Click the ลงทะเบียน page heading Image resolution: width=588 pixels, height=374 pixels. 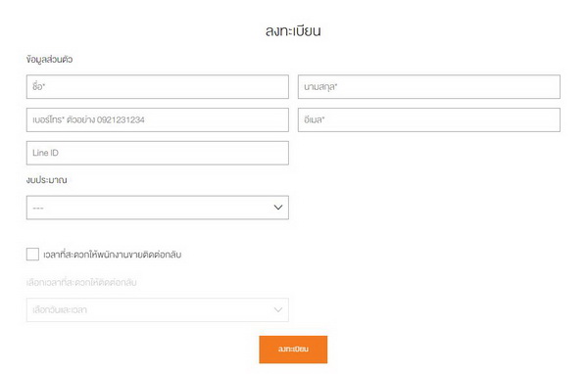pyautogui.click(x=293, y=30)
